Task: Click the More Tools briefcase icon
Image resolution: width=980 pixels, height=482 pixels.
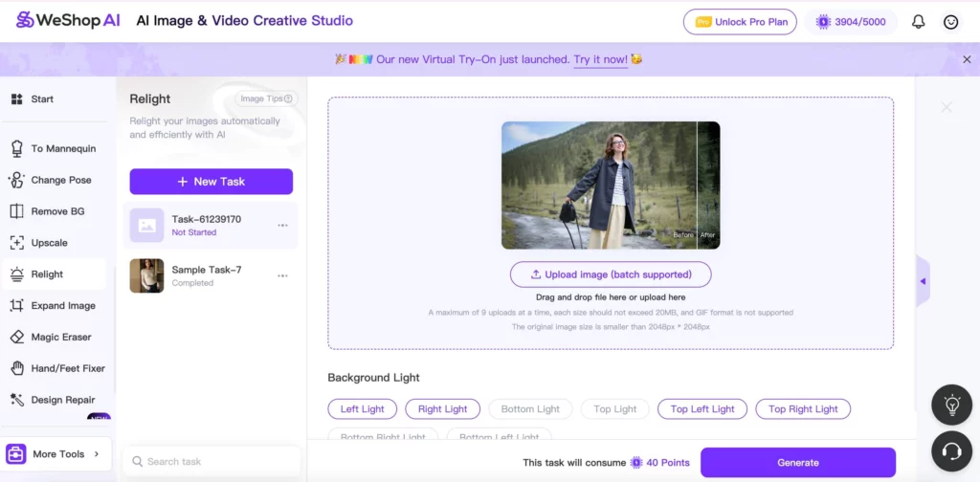Action: coord(16,454)
